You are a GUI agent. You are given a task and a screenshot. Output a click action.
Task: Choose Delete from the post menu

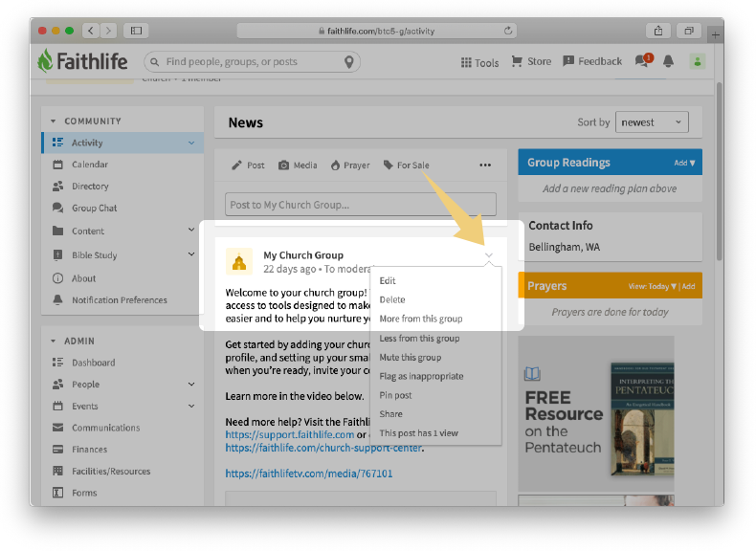[392, 299]
